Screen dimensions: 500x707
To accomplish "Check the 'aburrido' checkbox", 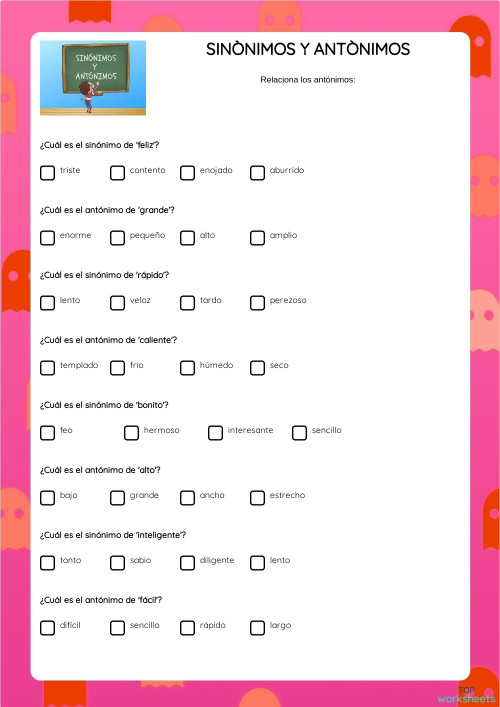I will click(257, 173).
